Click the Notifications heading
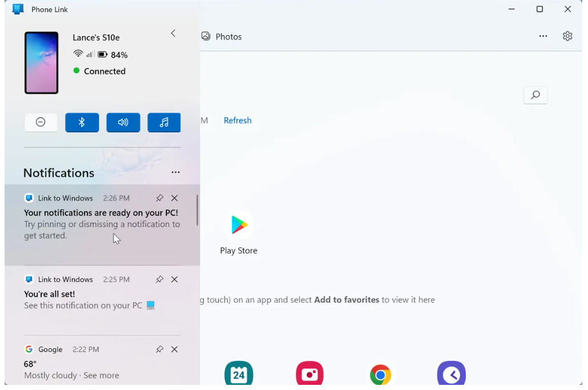The height and width of the screenshot is (390, 588). [x=59, y=172]
